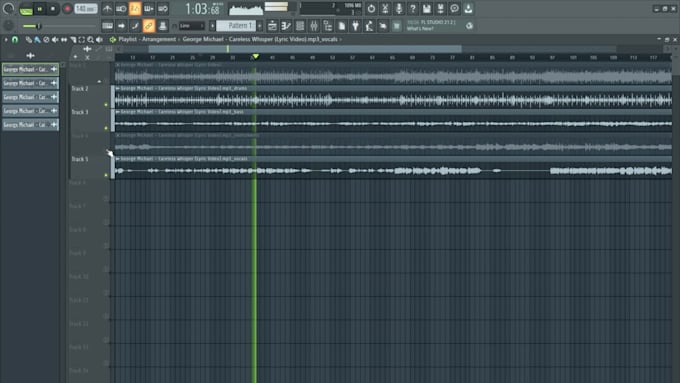
Task: Click the plus button right of Pattern 1
Action: [x=260, y=26]
